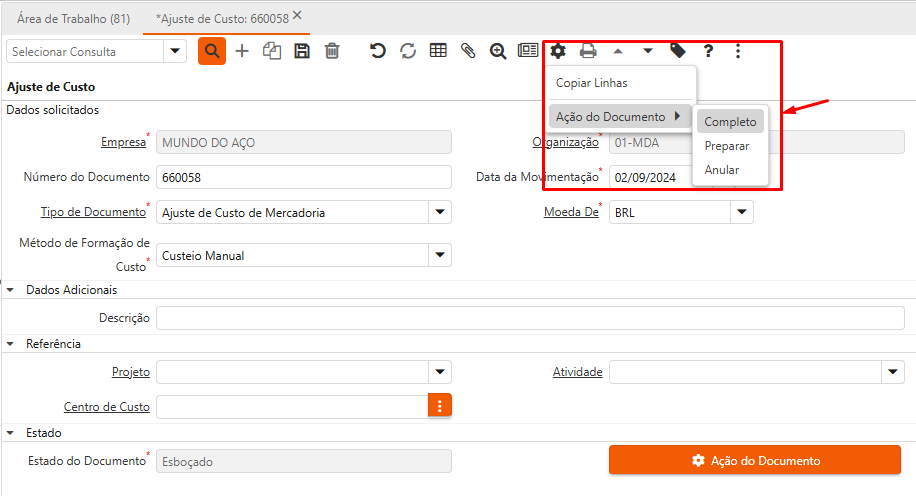Print the document using printer icon
916x496 pixels.
point(589,51)
